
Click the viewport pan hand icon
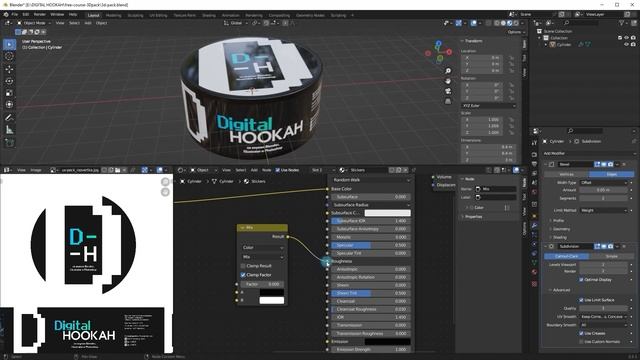coord(448,81)
